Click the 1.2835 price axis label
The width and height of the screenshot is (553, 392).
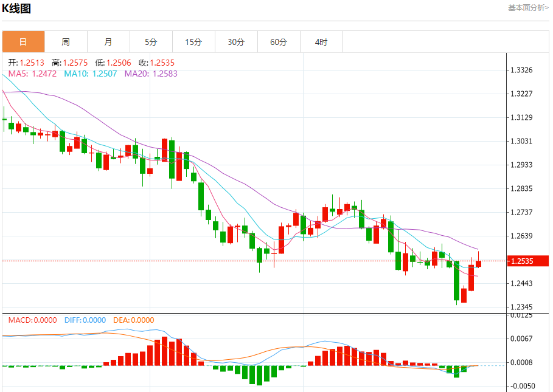[521, 189]
